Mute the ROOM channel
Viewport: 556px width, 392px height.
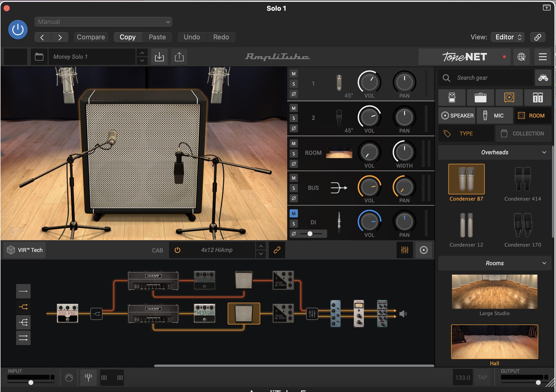(294, 144)
